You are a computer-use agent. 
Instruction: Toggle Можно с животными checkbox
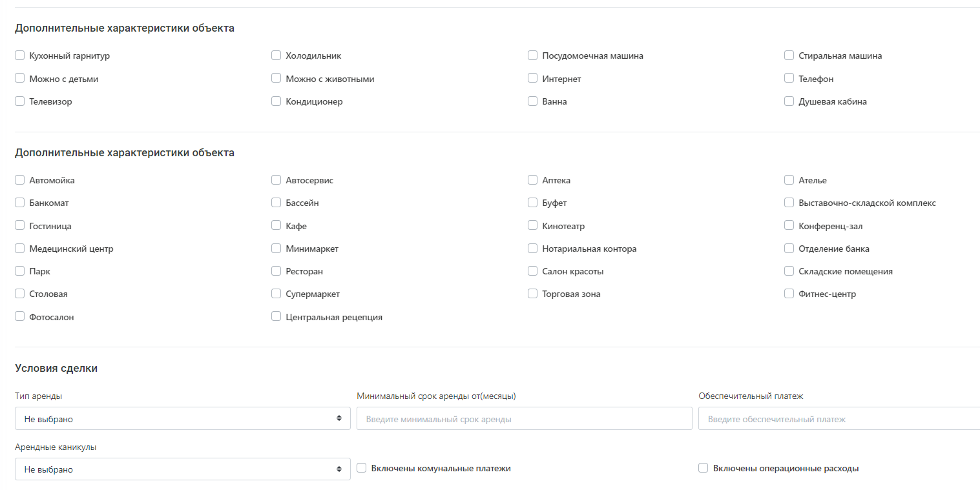276,78
